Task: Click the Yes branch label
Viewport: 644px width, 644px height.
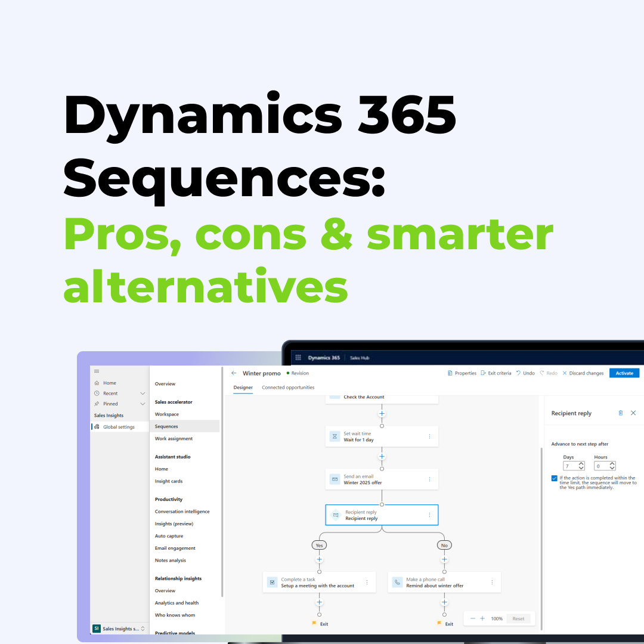Action: [319, 546]
